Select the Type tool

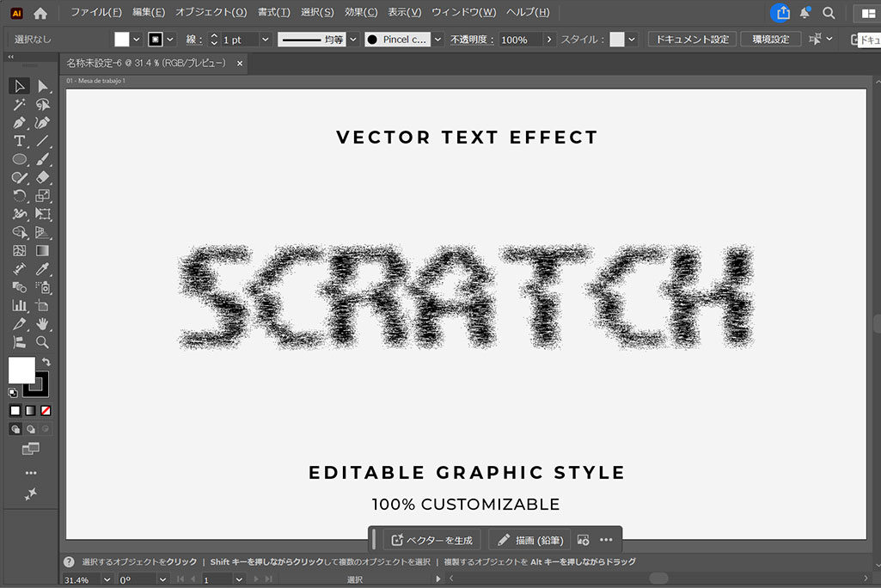point(19,141)
